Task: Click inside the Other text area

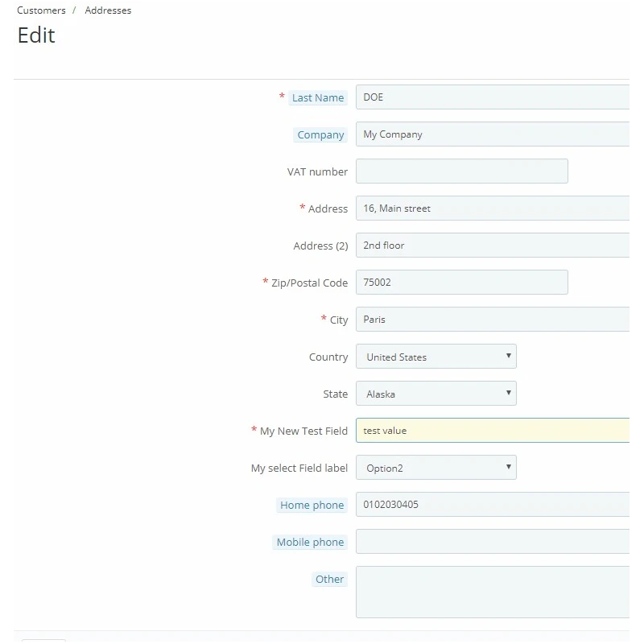Action: pos(493,592)
